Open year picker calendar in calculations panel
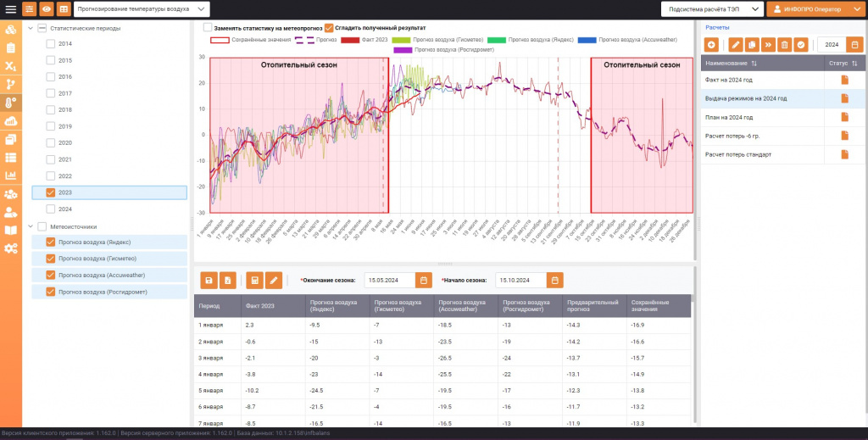Image resolution: width=868 pixels, height=440 pixels. pyautogui.click(x=854, y=45)
